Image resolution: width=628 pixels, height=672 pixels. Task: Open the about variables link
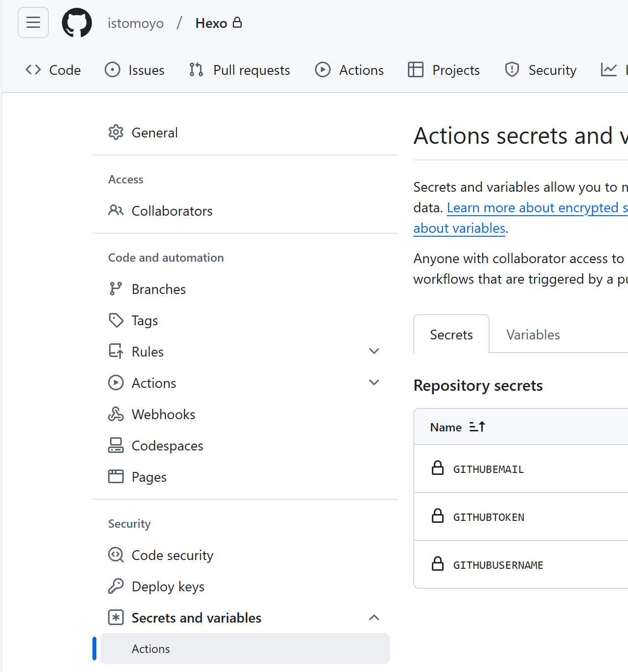click(x=459, y=228)
